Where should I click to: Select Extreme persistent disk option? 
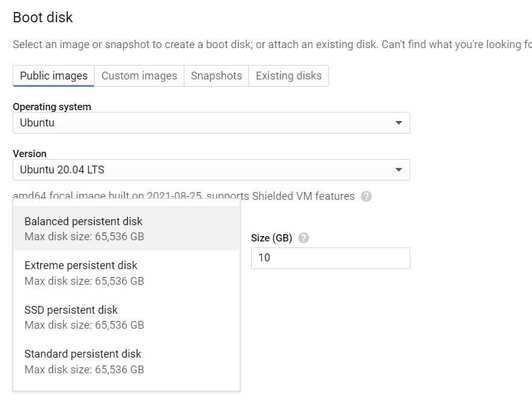127,273
